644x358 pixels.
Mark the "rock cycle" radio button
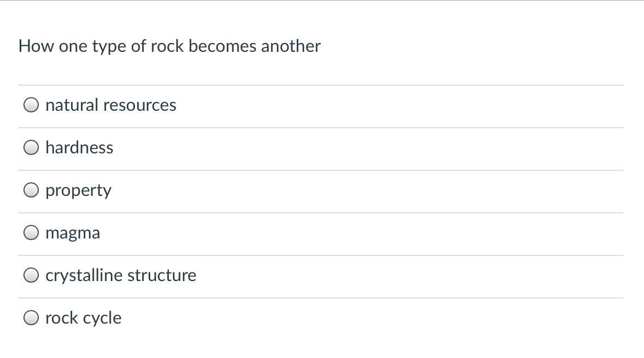(x=31, y=318)
